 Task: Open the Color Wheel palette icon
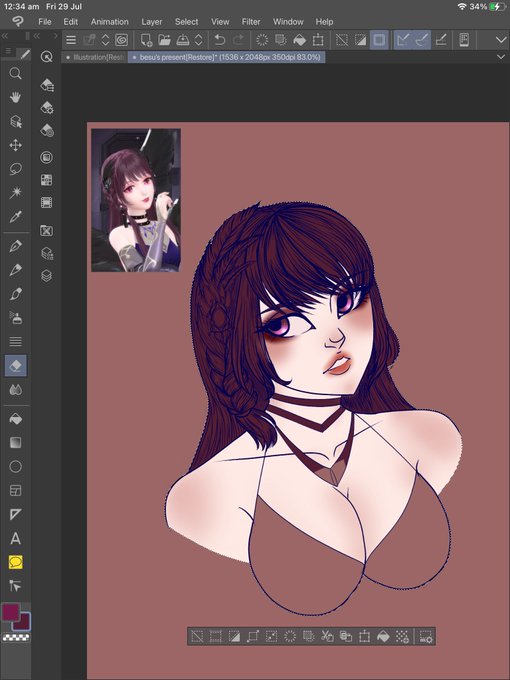(46, 157)
